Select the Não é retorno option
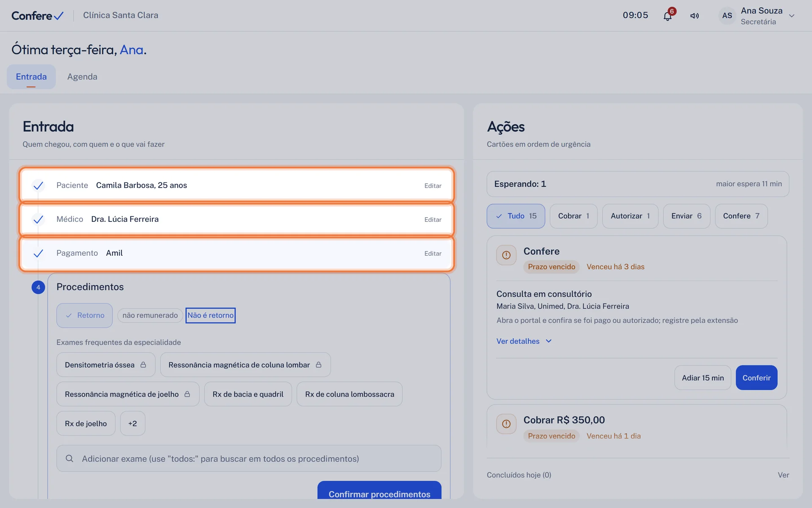812x508 pixels. (x=211, y=315)
